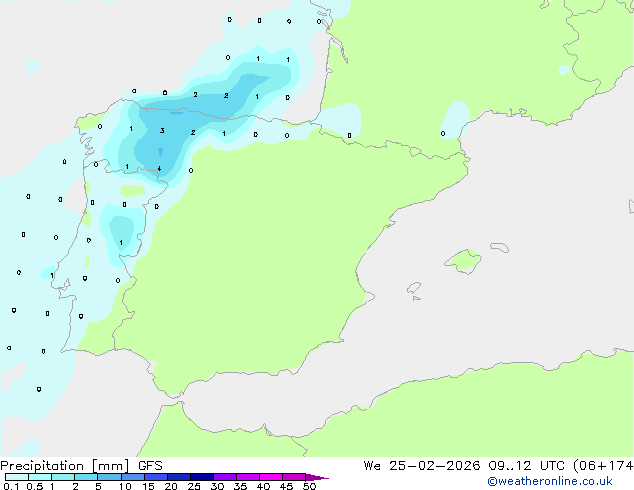Pick the 5–10 mm legend swatch

point(109,477)
